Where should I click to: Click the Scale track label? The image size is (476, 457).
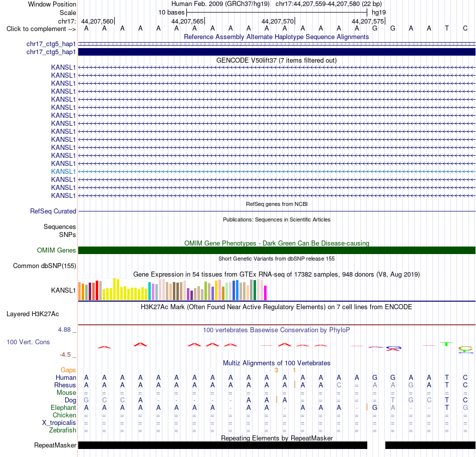coord(68,13)
